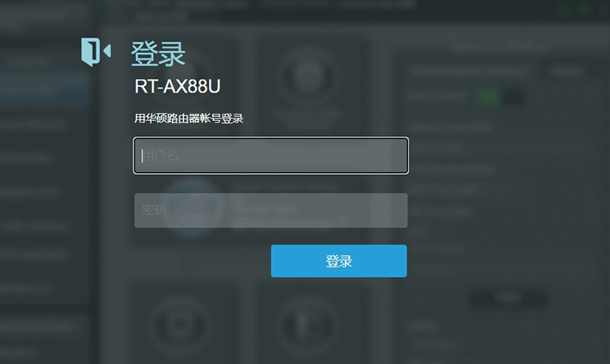Click the door-shaped login icon
This screenshot has width=610, height=364.
[96, 52]
